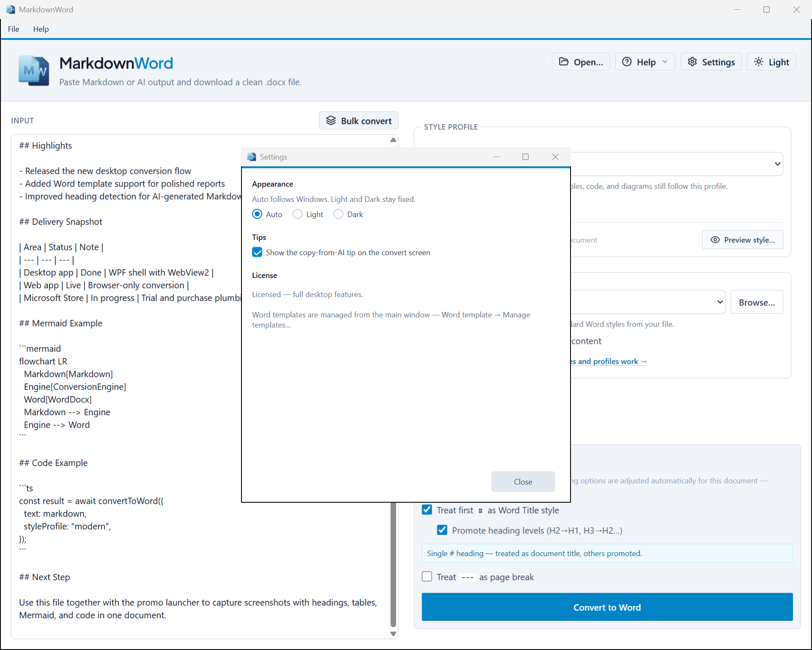The width and height of the screenshot is (812, 650).
Task: Select the Dark appearance radio button
Action: (338, 214)
